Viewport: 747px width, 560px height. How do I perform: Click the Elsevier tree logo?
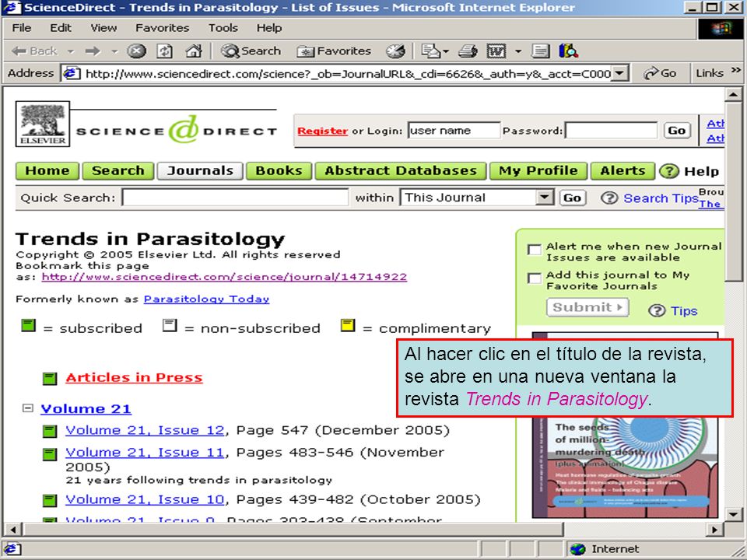tap(43, 124)
